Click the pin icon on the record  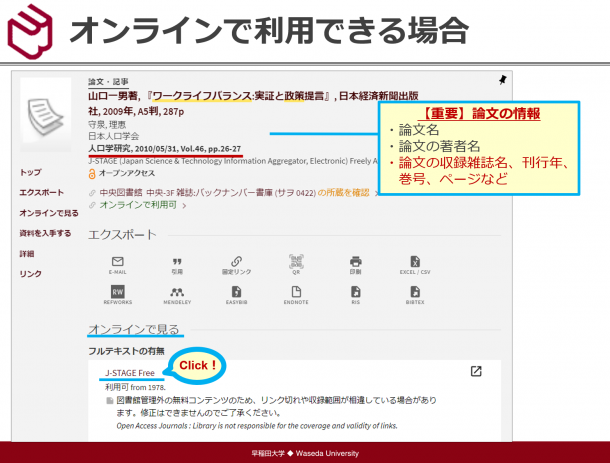tap(503, 80)
